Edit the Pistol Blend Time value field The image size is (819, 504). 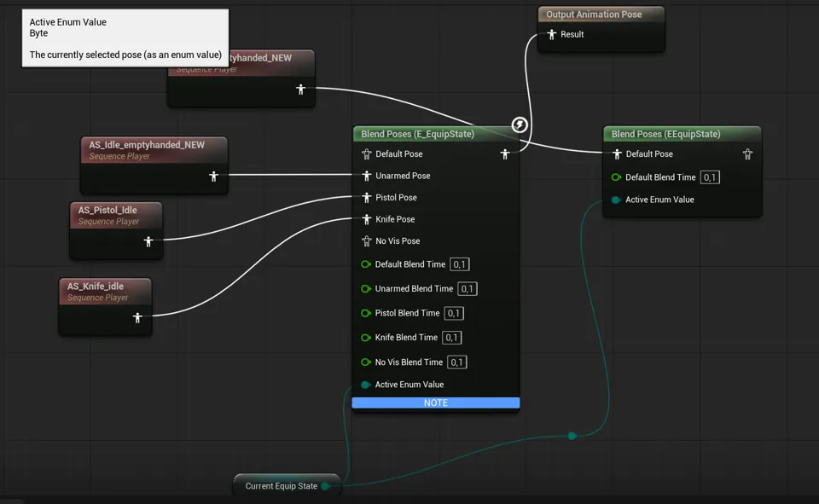pyautogui.click(x=453, y=313)
